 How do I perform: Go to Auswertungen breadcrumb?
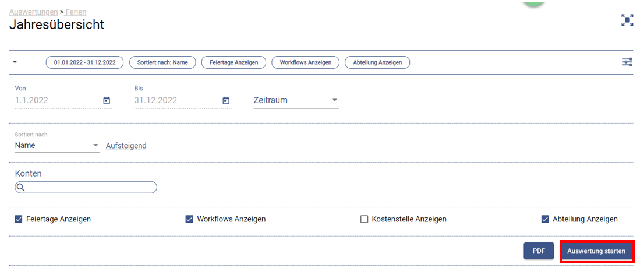click(34, 12)
